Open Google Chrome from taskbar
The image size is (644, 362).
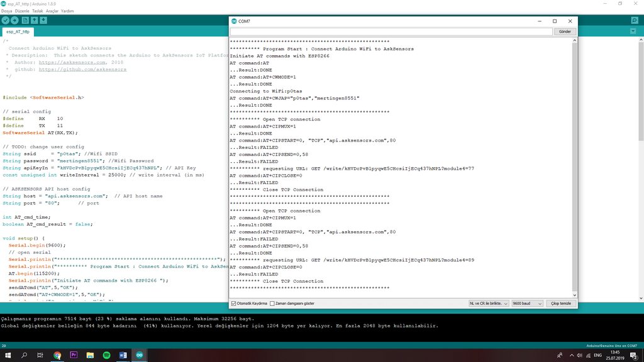coord(57,355)
